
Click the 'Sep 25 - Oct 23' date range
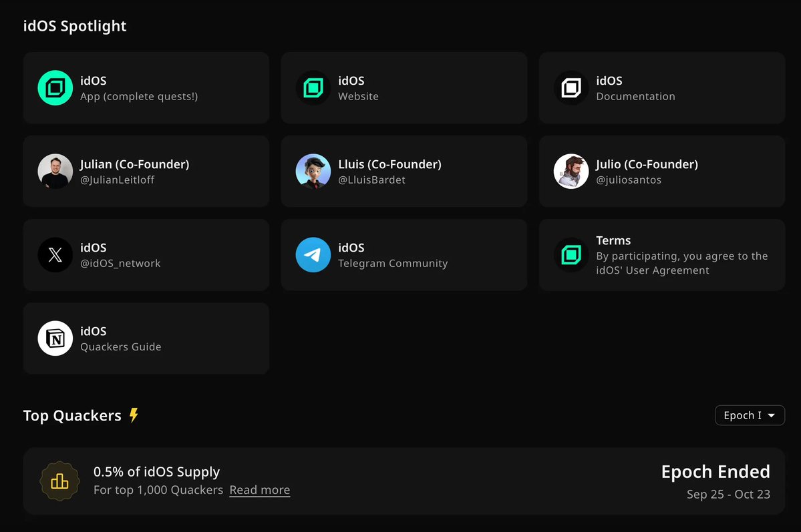coord(728,494)
